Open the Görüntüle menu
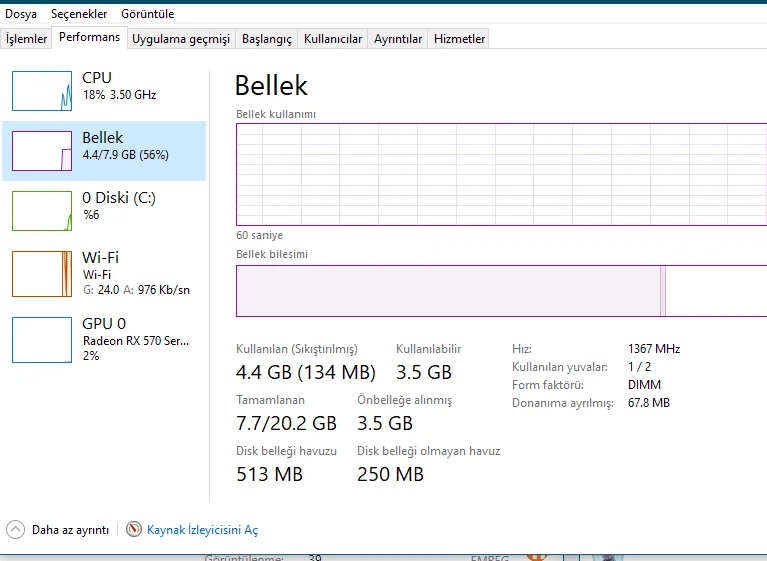This screenshot has height=561, width=767. 148,14
